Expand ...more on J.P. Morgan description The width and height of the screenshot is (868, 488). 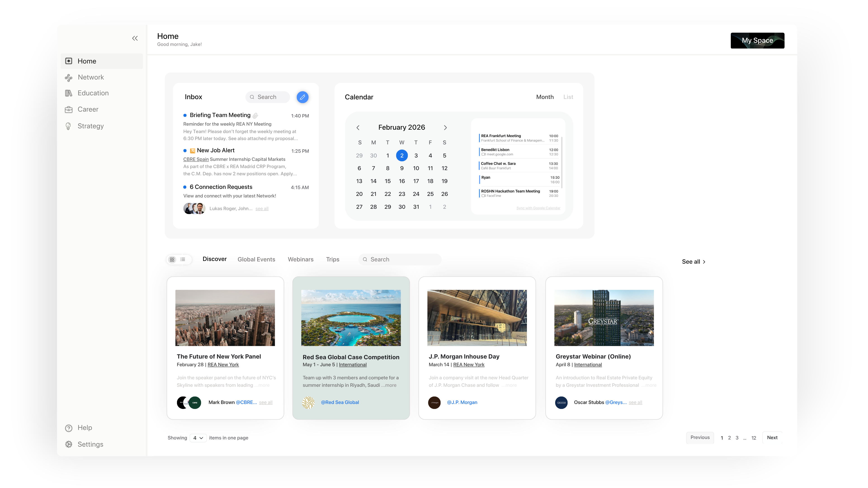[x=509, y=385]
